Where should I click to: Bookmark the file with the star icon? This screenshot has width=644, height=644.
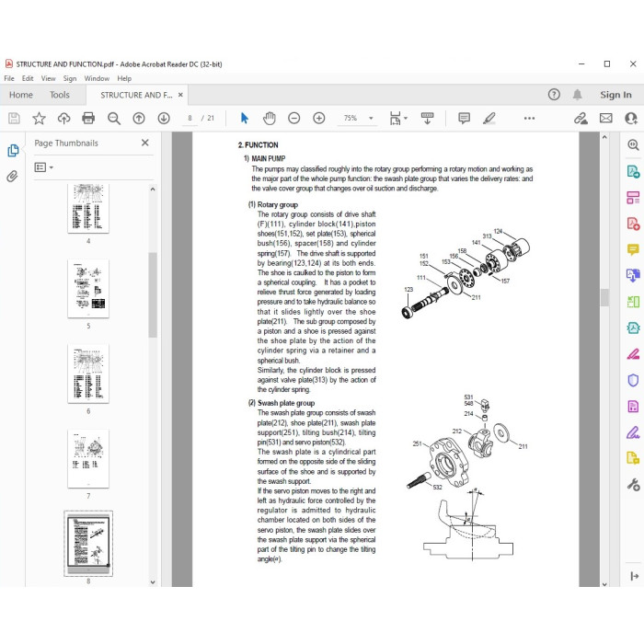click(39, 119)
